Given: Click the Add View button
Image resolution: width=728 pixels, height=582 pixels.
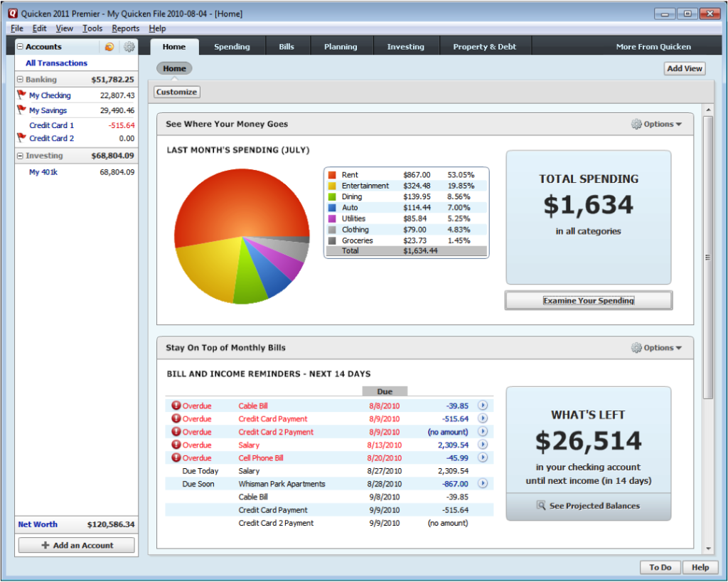Looking at the screenshot, I should click(685, 68).
